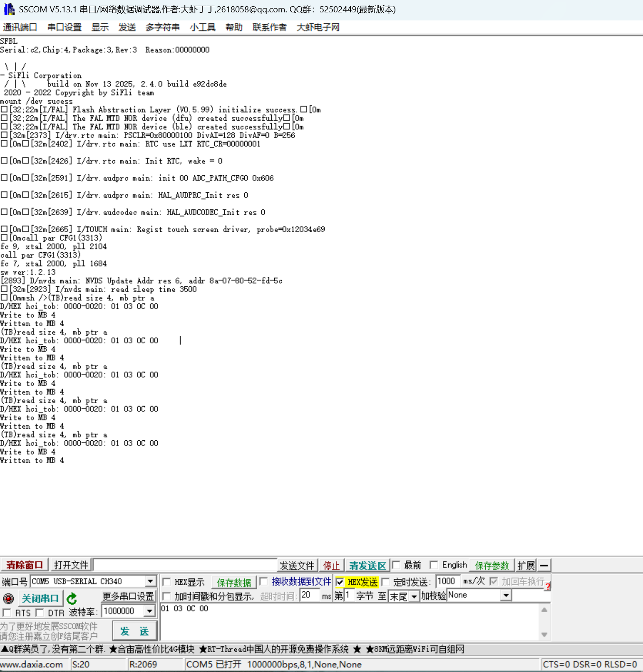Toggle the DTR checkbox
This screenshot has height=672, width=643.
pos(40,613)
